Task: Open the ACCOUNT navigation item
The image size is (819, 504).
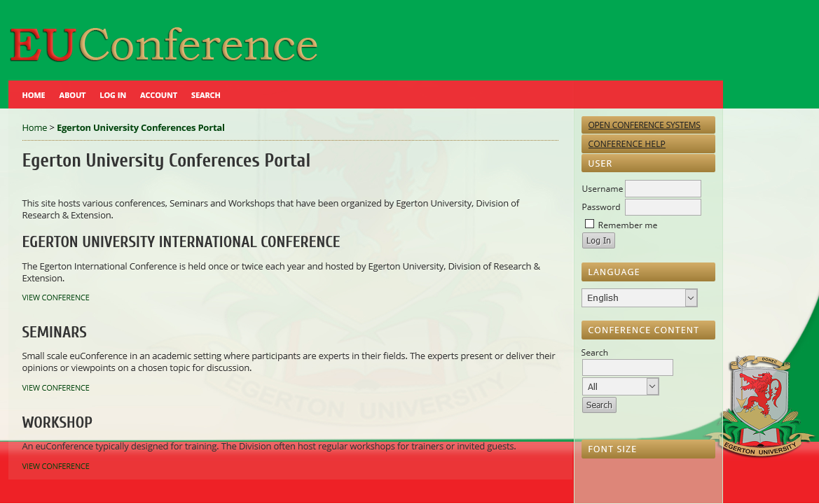Action: (158, 95)
